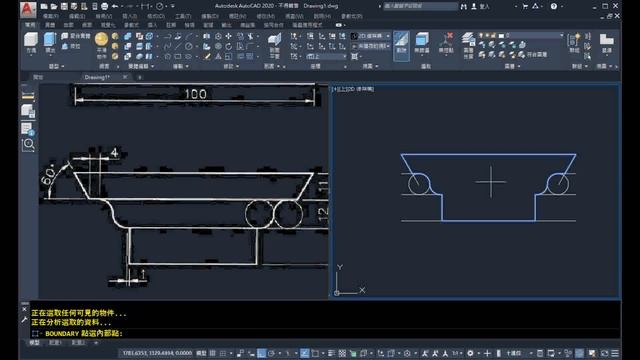Image resolution: width=640 pixels, height=360 pixels.
Task: Click the Autodesk App Store cart icon
Action: [x=525, y=6]
